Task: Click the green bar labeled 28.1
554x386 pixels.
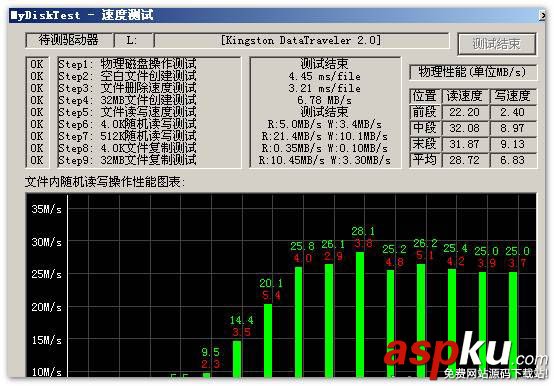Action: click(360, 314)
